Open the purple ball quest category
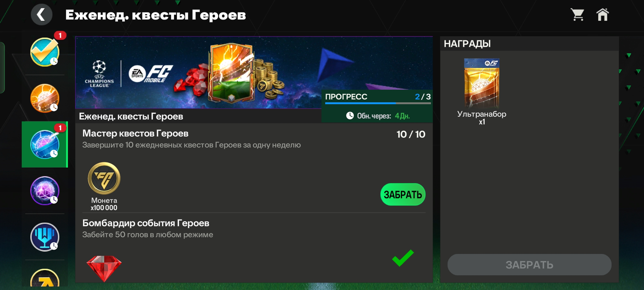Viewport: 644px width, 290px height. click(45, 191)
